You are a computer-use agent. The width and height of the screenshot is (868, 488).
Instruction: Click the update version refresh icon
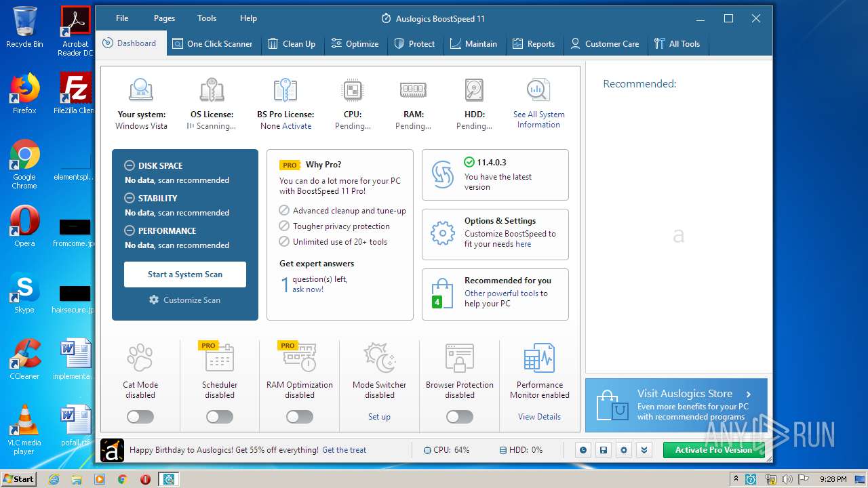coord(443,175)
